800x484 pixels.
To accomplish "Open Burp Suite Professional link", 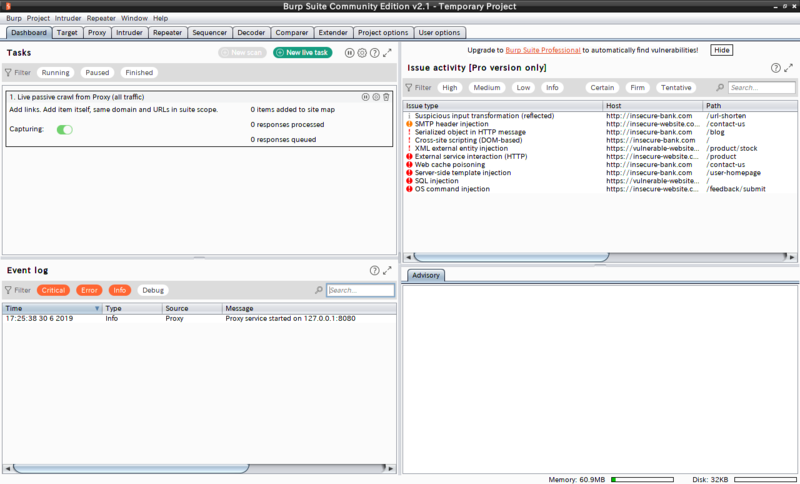I will pyautogui.click(x=543, y=50).
